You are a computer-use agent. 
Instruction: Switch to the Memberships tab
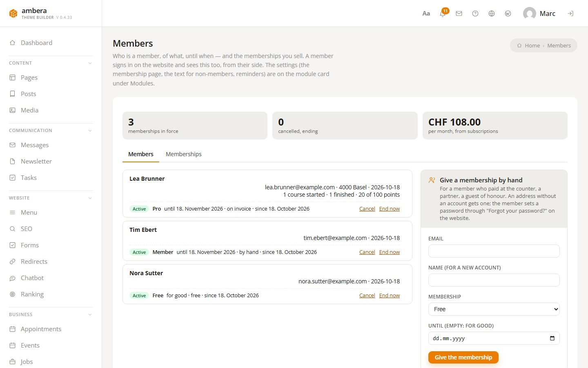[183, 154]
